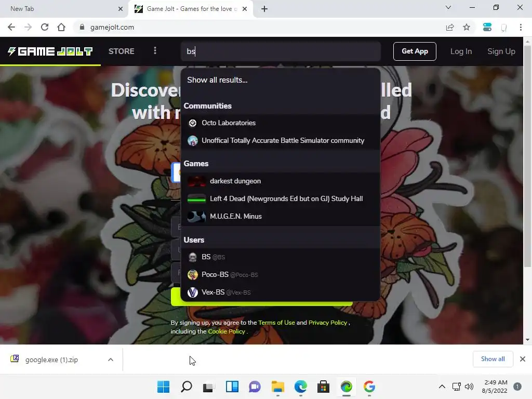
Task: Close the Game Jolt tab
Action: click(245, 9)
